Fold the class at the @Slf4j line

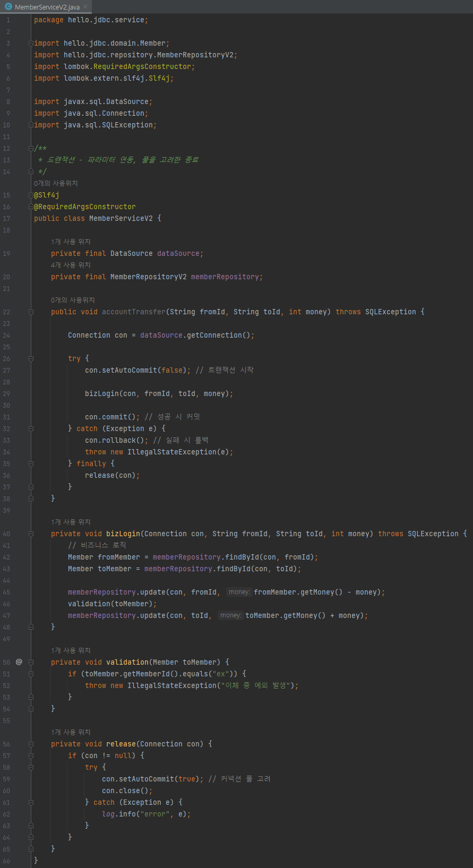point(31,195)
